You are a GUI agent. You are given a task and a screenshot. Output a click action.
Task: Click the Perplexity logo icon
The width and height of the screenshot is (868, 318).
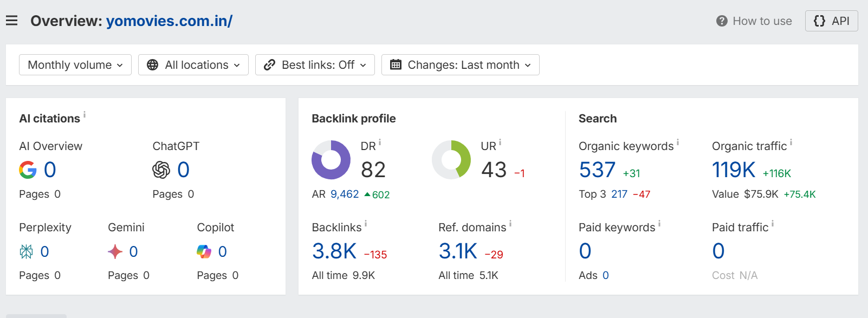[26, 251]
